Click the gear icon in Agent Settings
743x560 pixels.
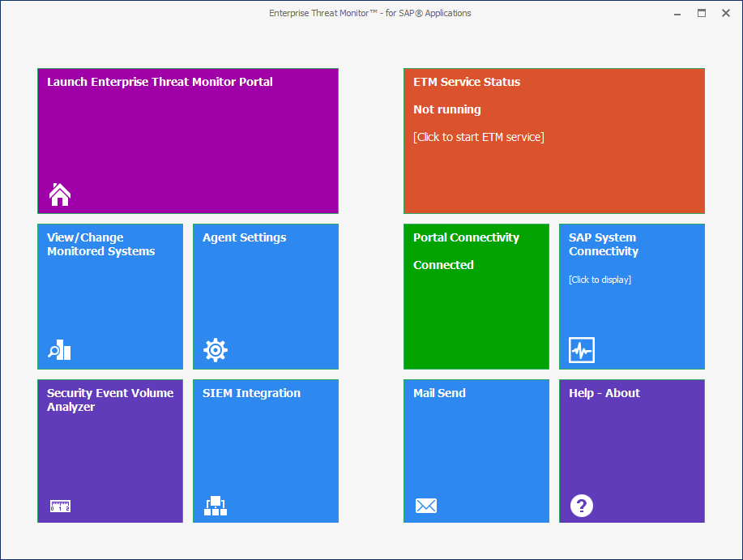[216, 350]
